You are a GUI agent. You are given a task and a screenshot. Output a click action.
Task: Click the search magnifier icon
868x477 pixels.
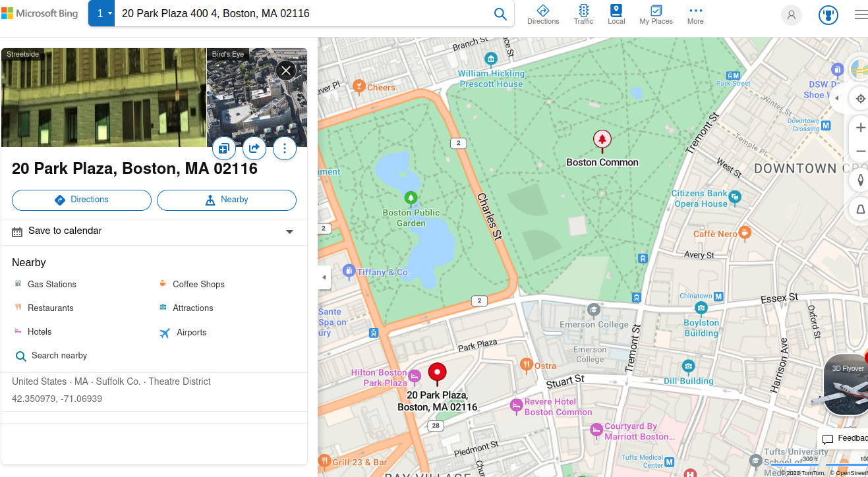pyautogui.click(x=500, y=14)
